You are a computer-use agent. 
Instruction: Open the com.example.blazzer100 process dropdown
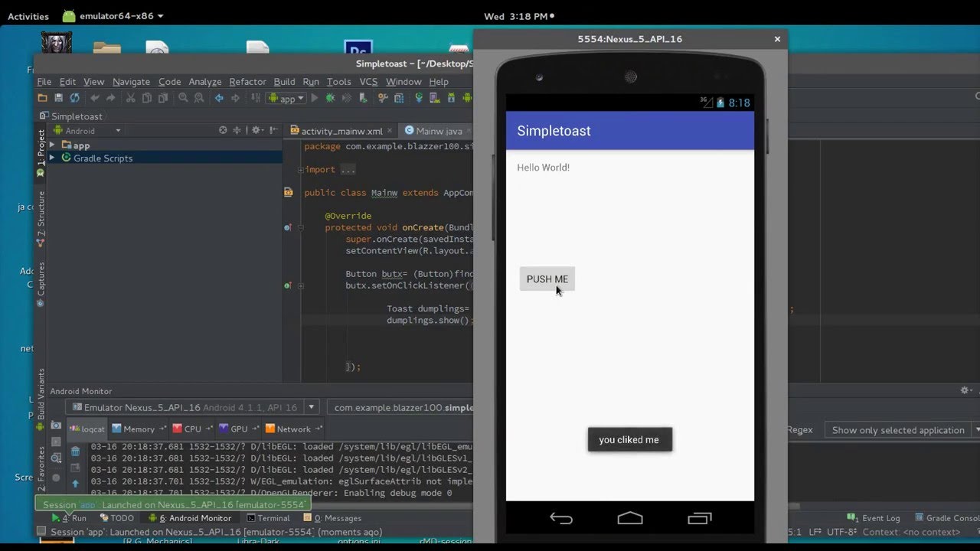point(400,407)
